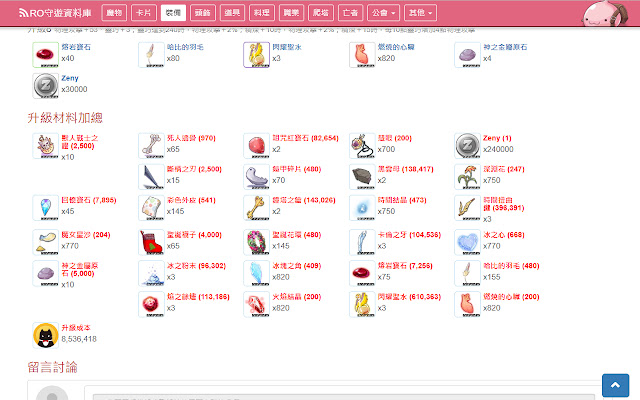Click the blue crystal gem icon marked x45
This screenshot has width=640, height=400.
(x=45, y=208)
